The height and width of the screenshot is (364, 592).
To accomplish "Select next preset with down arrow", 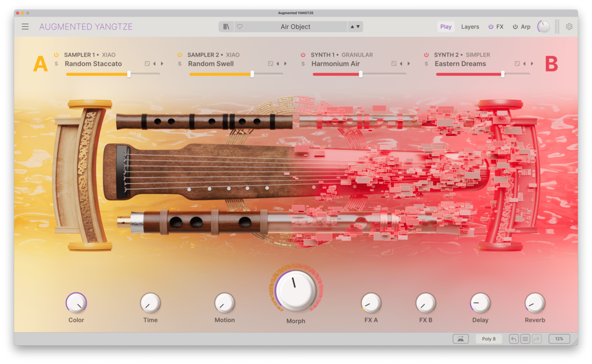I will [358, 27].
